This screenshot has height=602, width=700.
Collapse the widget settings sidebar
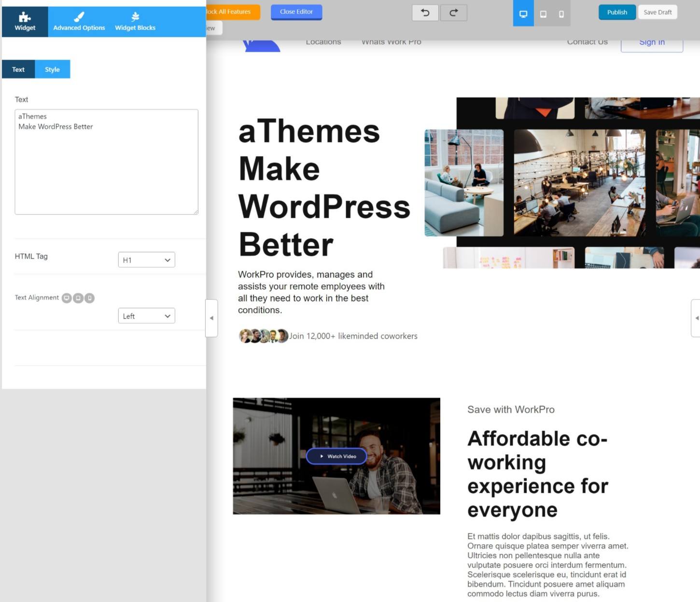coord(211,318)
